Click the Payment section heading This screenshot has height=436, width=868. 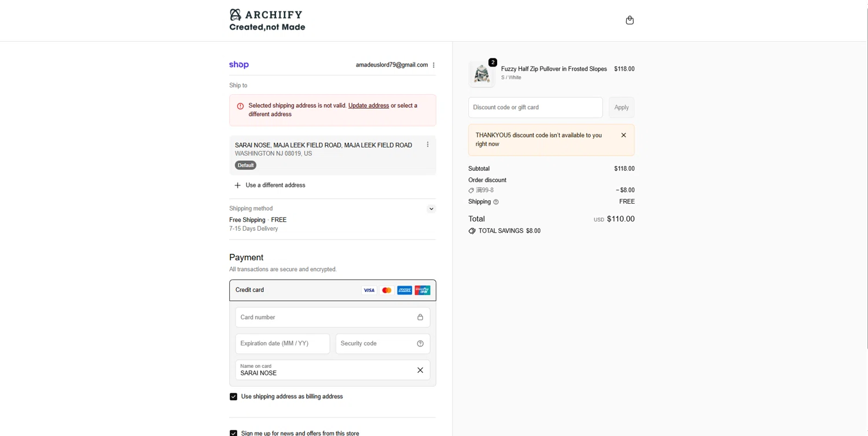pyautogui.click(x=246, y=257)
